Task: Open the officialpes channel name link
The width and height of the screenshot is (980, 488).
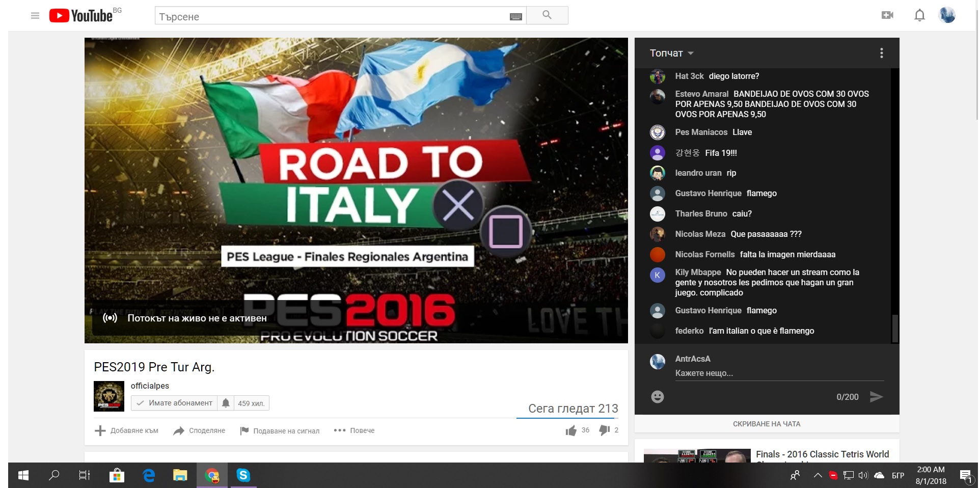Action: (150, 386)
